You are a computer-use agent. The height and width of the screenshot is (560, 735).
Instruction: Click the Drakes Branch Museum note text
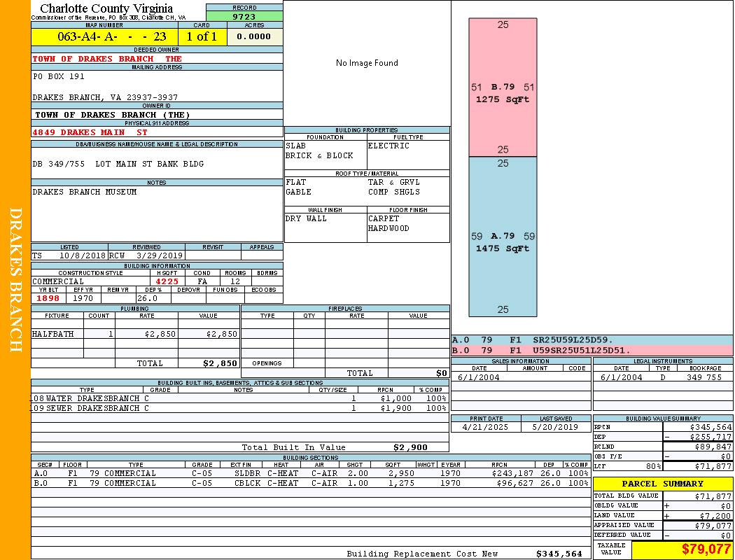point(85,192)
